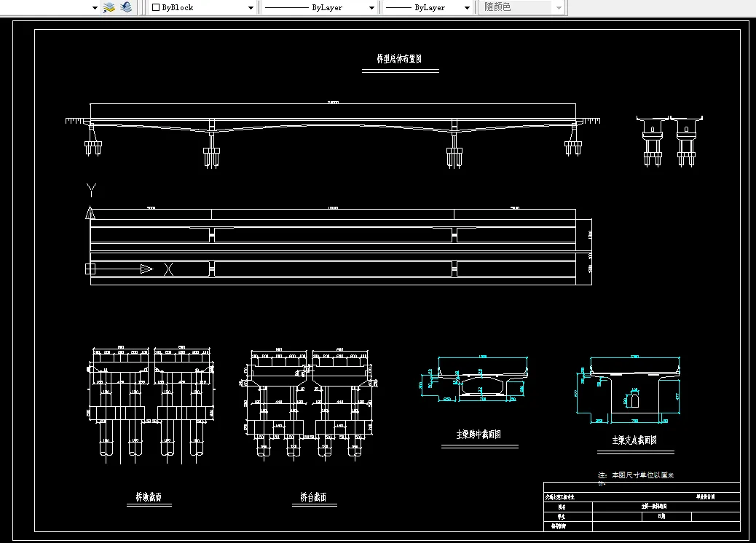Select the 桥墩截面 caption text
The height and width of the screenshot is (543, 756).
pyautogui.click(x=149, y=496)
